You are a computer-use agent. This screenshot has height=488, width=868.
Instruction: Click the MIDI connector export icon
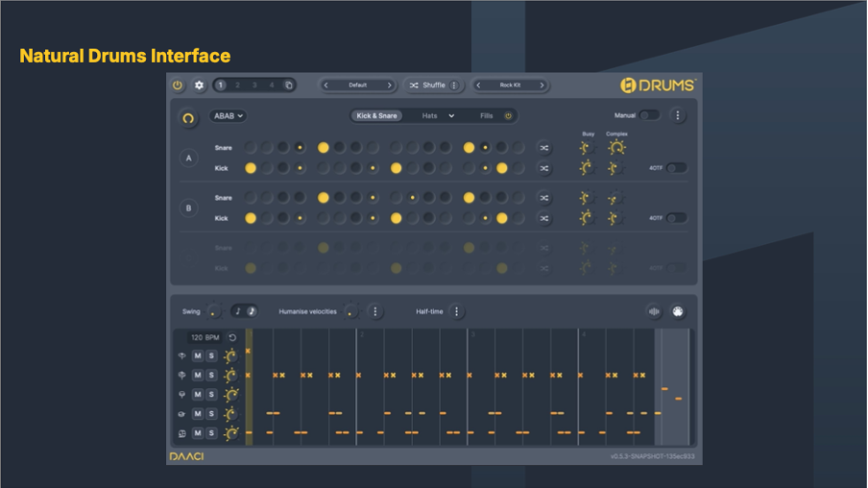[x=678, y=312]
